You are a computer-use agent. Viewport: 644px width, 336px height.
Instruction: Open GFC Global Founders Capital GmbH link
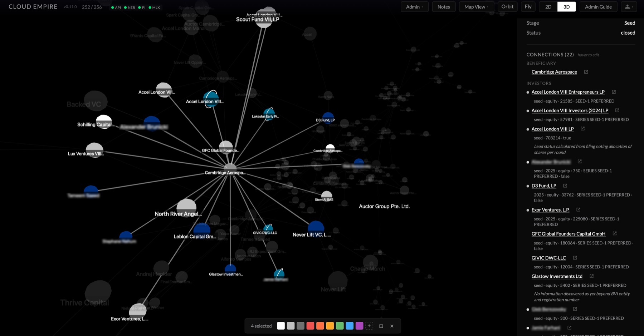tap(568, 234)
